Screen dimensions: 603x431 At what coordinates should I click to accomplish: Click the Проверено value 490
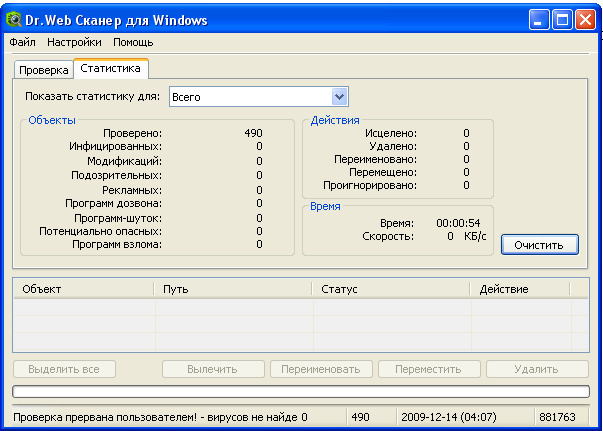pos(253,133)
